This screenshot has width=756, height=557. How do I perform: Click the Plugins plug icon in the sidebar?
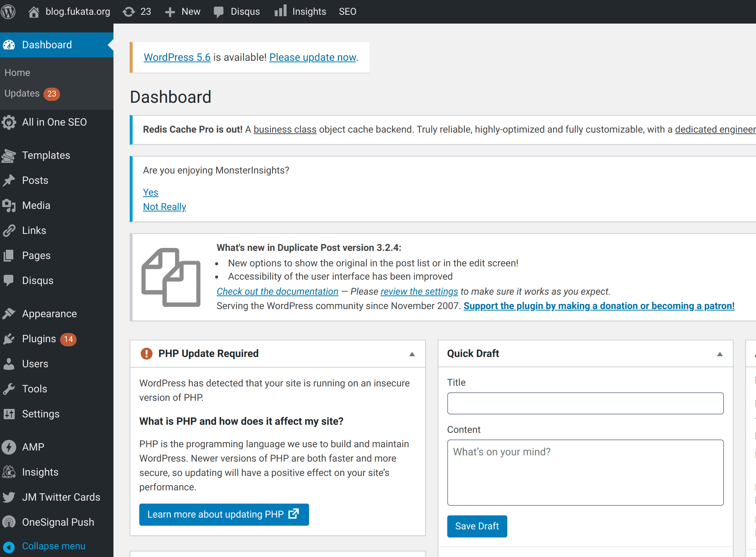click(9, 339)
